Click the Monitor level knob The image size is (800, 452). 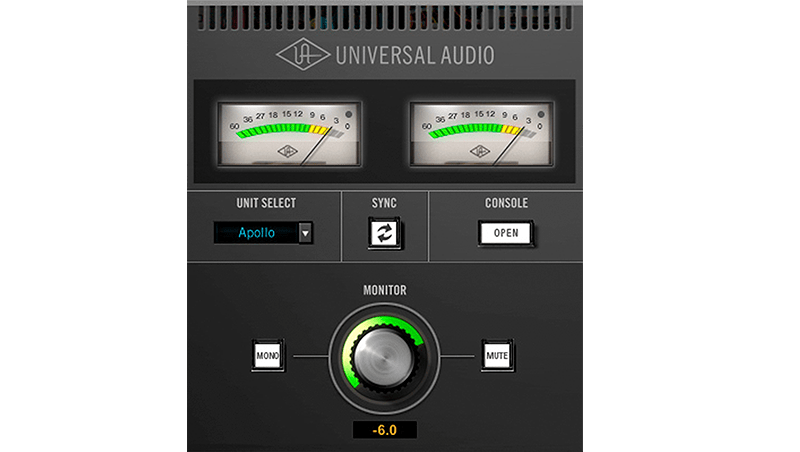click(x=384, y=358)
